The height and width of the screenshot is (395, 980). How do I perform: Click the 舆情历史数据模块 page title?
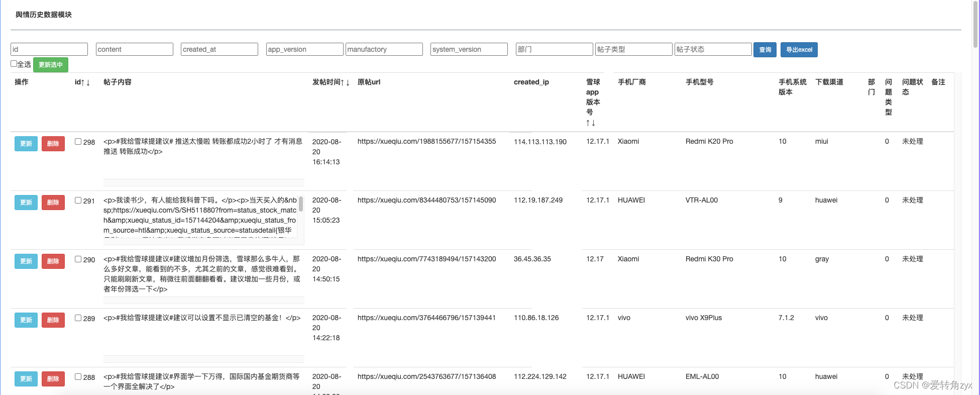click(44, 15)
